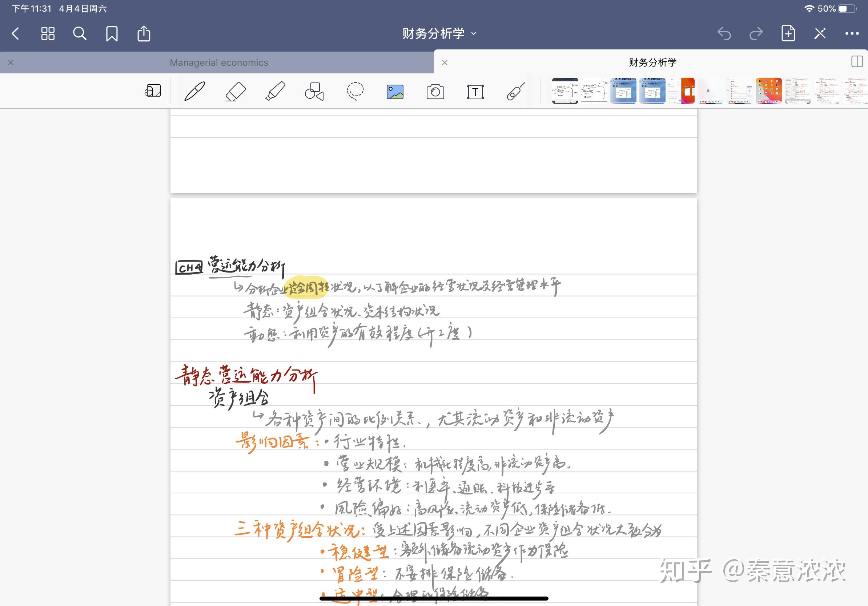
Task: Open the Image insert tool
Action: point(395,92)
